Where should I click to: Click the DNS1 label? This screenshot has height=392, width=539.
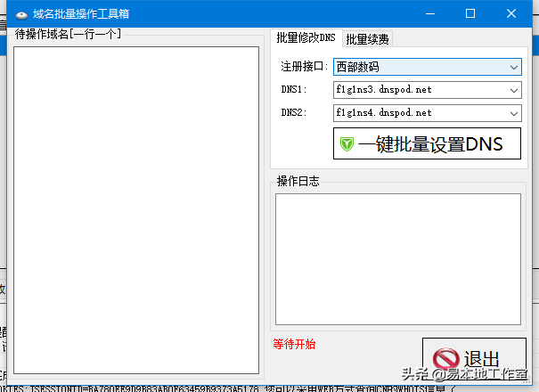pos(294,89)
